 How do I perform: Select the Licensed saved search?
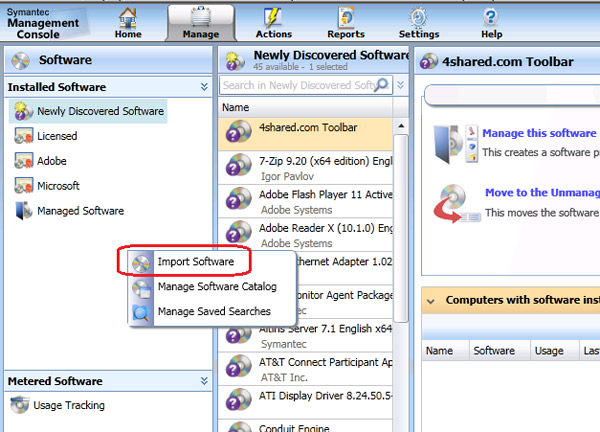pos(57,136)
